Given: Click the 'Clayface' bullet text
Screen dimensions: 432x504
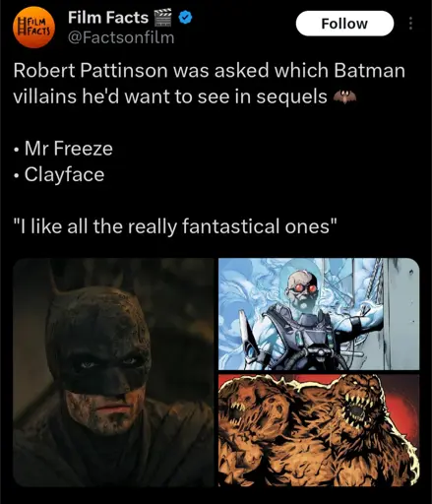Looking at the screenshot, I should (64, 174).
